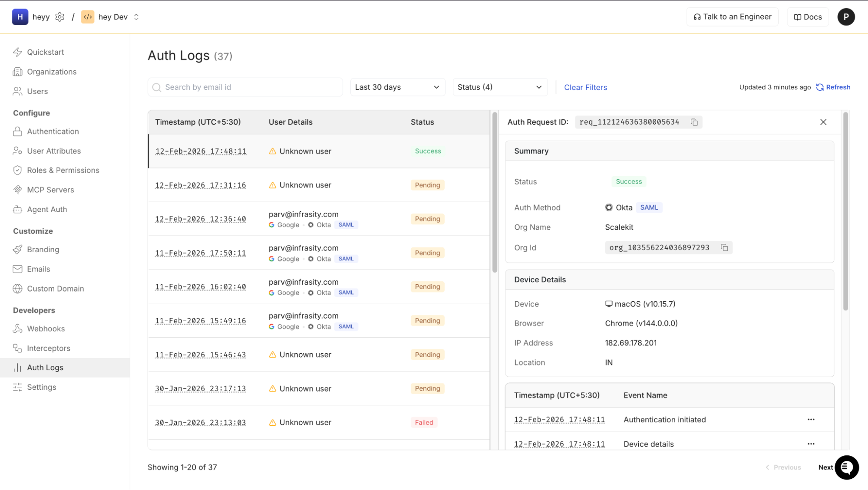Go to MCP Servers page
The image size is (868, 490).
coord(50,190)
